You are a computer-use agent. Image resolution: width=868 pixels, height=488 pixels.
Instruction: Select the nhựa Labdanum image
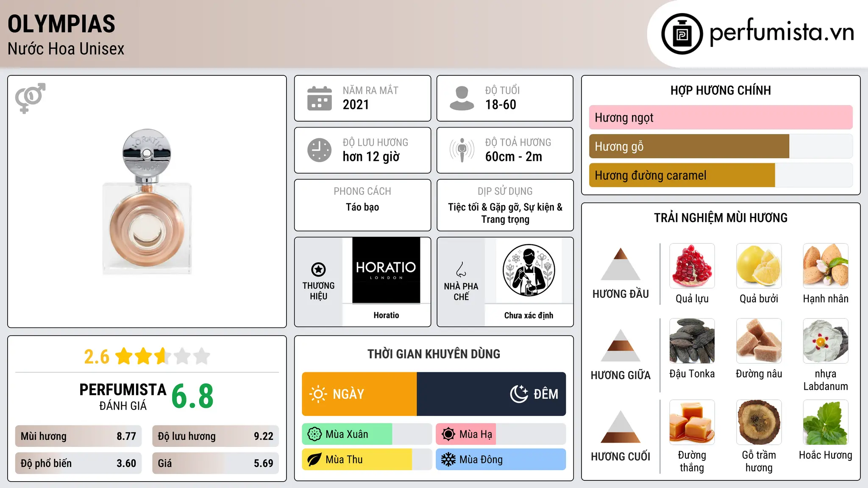826,341
